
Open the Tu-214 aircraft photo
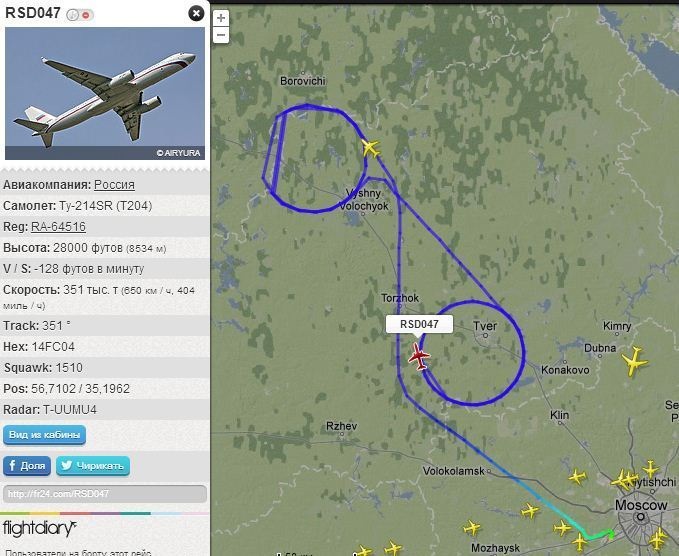105,94
